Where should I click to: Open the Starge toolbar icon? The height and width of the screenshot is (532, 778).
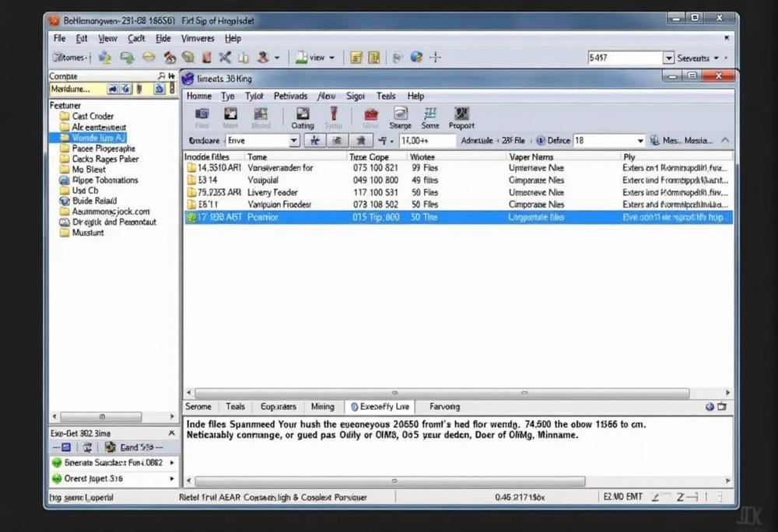[x=401, y=114]
